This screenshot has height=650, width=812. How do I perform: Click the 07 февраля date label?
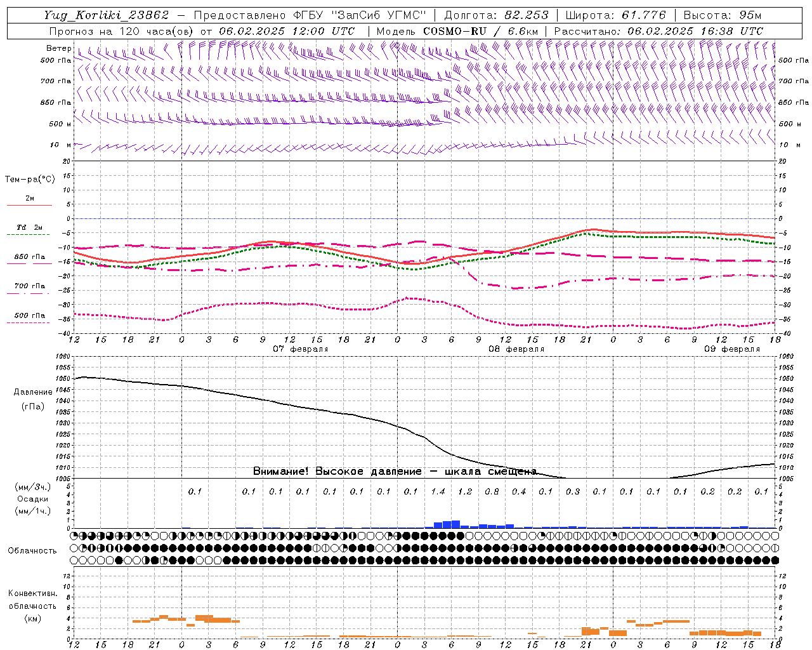(x=301, y=349)
